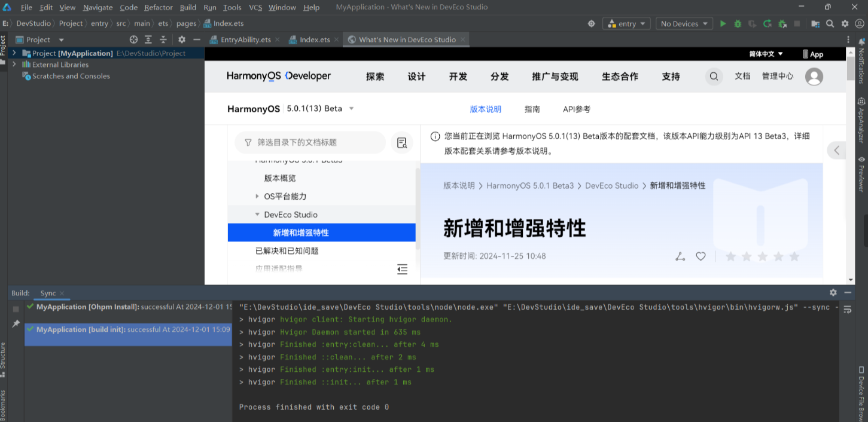
Task: Click the pin icon in Build panel
Action: coord(16,323)
